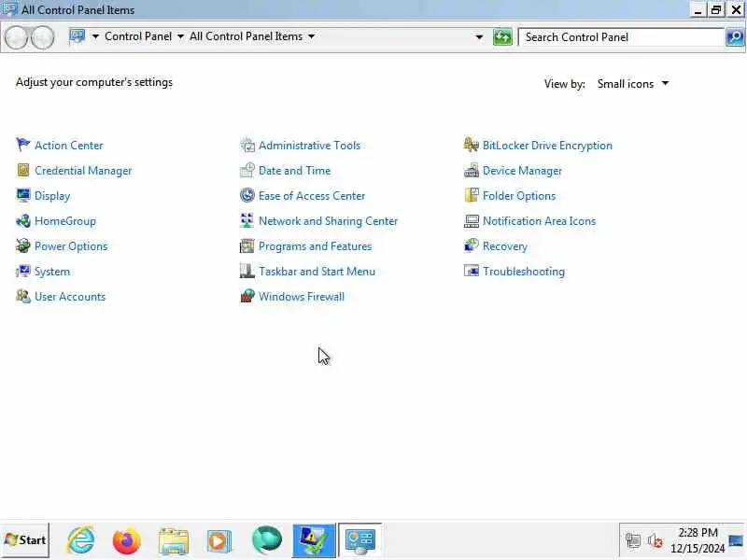This screenshot has height=560, width=747.
Task: Open Windows Media Player from the taskbar
Action: 218,541
